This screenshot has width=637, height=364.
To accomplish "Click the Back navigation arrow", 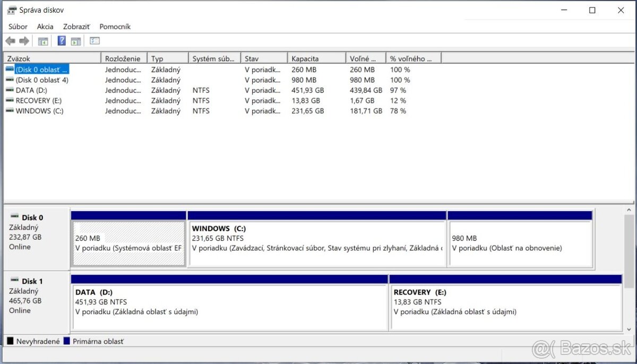I will 10,40.
